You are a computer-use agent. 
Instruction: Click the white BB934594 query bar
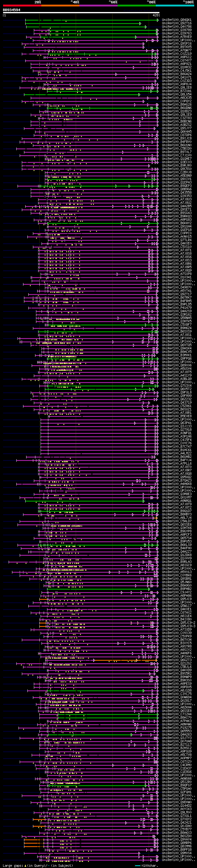click(81, 12)
